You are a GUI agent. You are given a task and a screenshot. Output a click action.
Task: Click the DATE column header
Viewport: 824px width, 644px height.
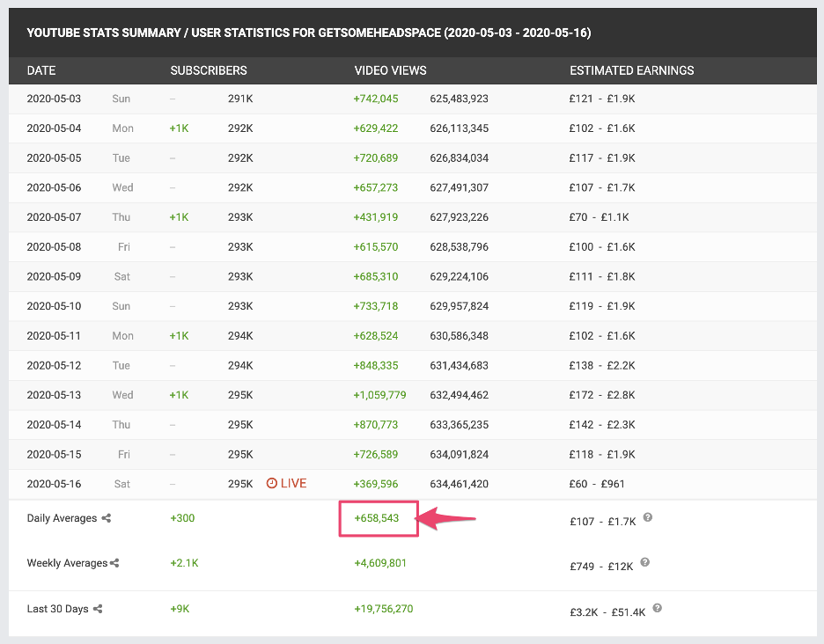(x=41, y=70)
